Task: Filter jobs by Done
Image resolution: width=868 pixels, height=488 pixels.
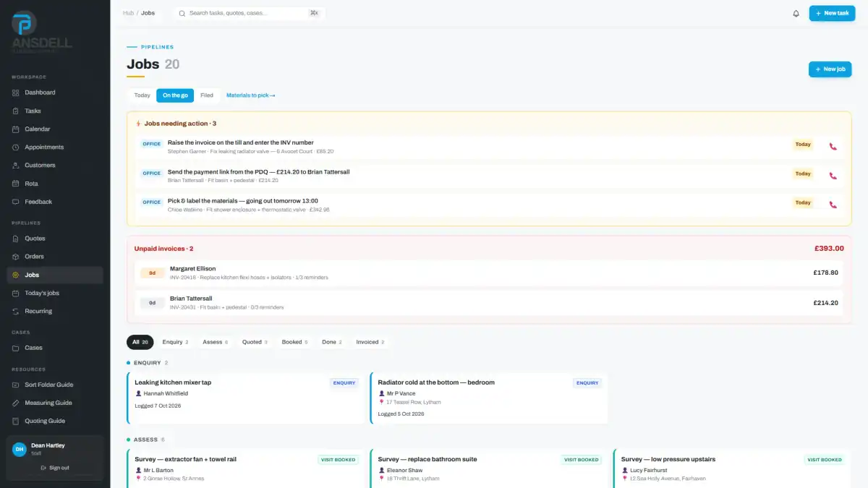Action: click(331, 342)
